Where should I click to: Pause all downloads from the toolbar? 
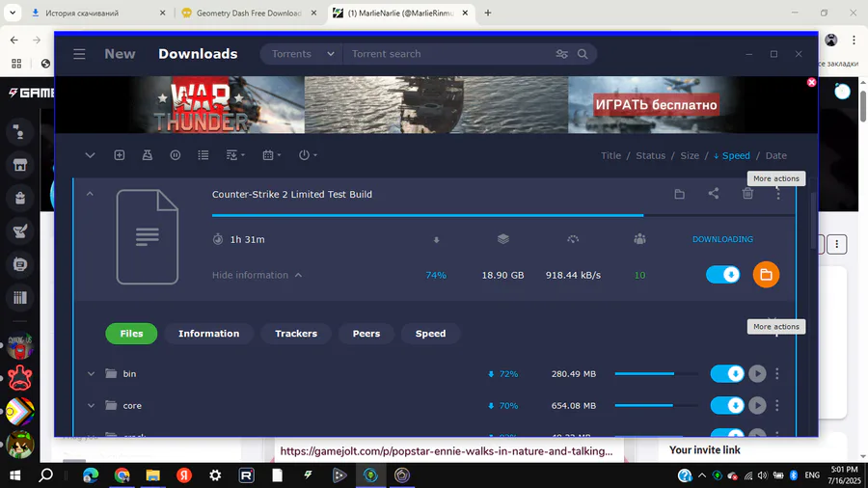tap(176, 155)
